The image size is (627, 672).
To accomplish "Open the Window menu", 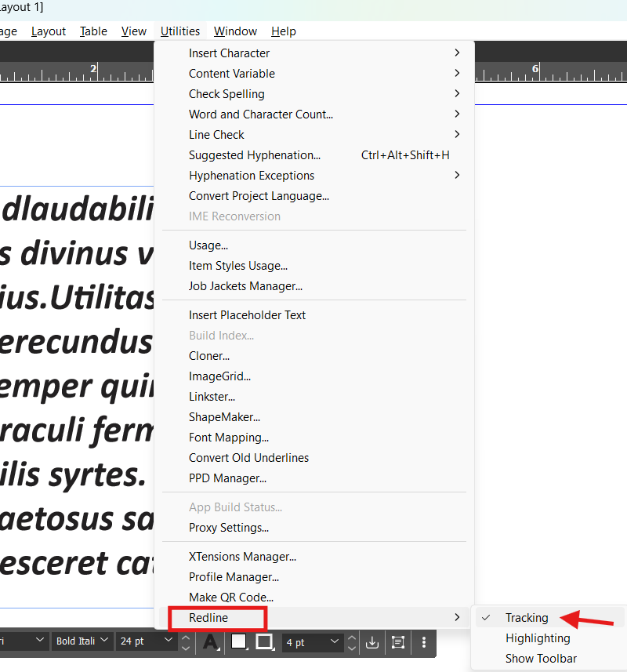I will 235,31.
